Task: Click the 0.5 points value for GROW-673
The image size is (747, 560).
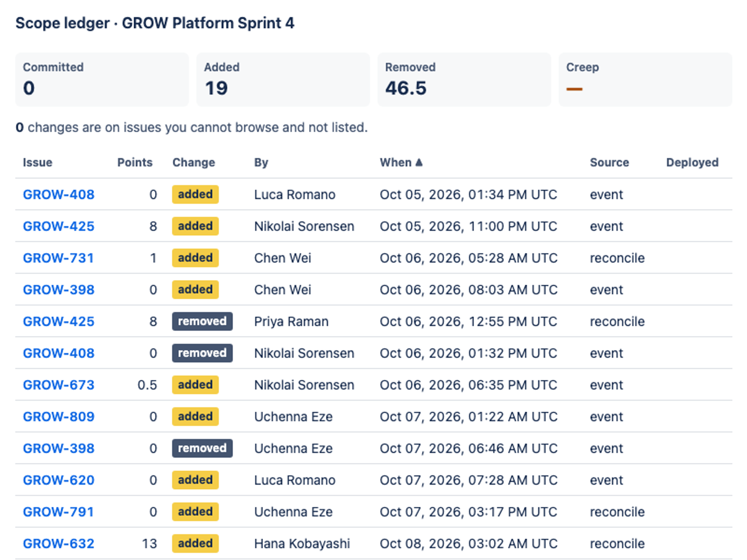Action: coord(147,385)
